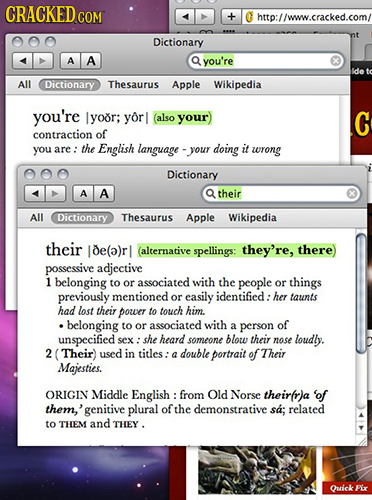This screenshot has width=372, height=500.
Task: Close the "their" Dictionary window
Action: point(30,174)
